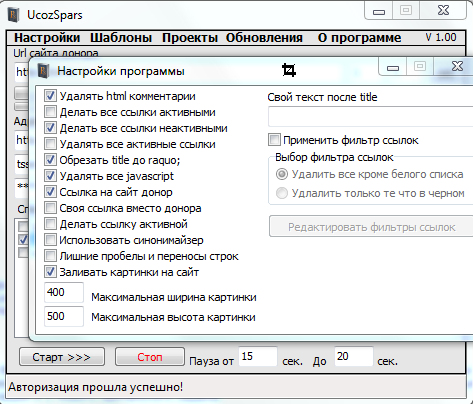Screen dimensions: 473x404
Task: Check 'Удалять все активные ссылки' option
Action: click(x=50, y=144)
